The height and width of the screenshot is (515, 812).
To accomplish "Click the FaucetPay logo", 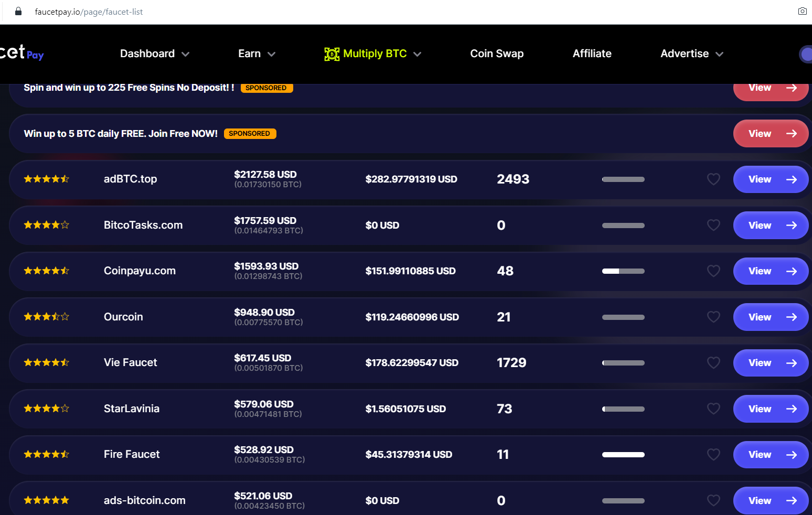I will pyautogui.click(x=21, y=53).
